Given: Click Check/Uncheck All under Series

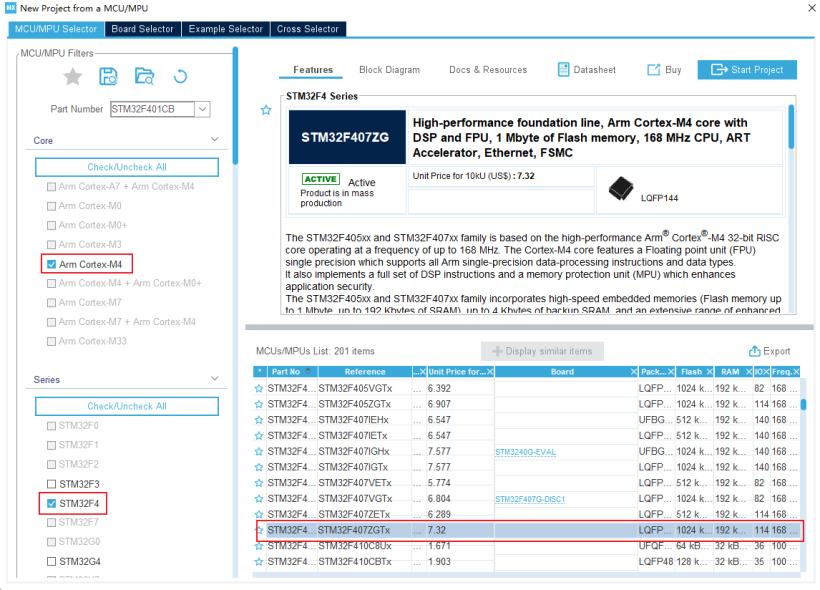Looking at the screenshot, I should coord(127,406).
